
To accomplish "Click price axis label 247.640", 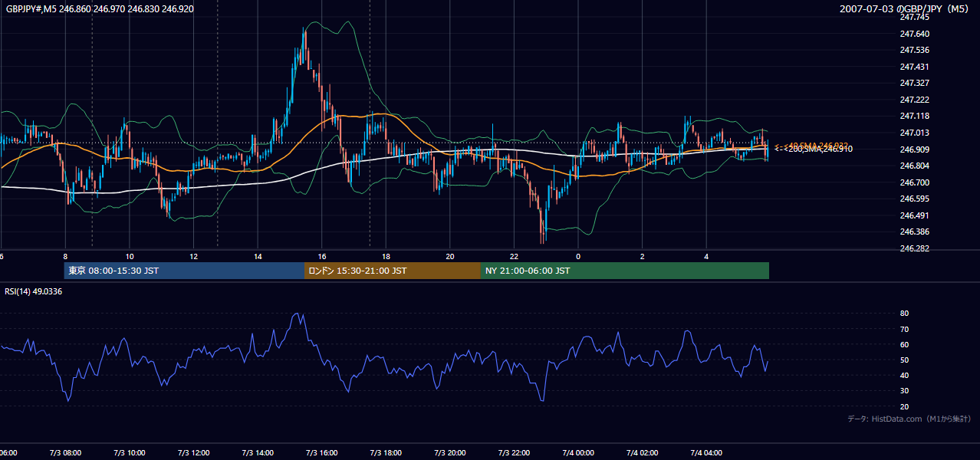I will (x=914, y=34).
